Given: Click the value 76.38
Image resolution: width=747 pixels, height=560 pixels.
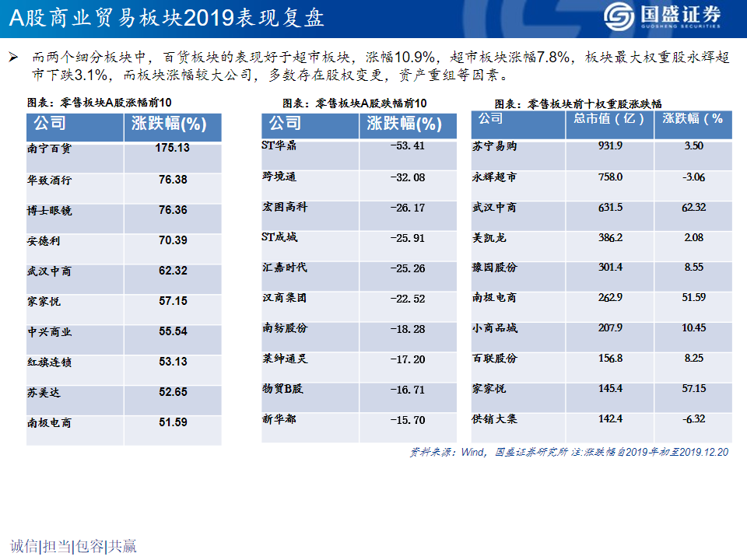Looking at the screenshot, I should (173, 180).
